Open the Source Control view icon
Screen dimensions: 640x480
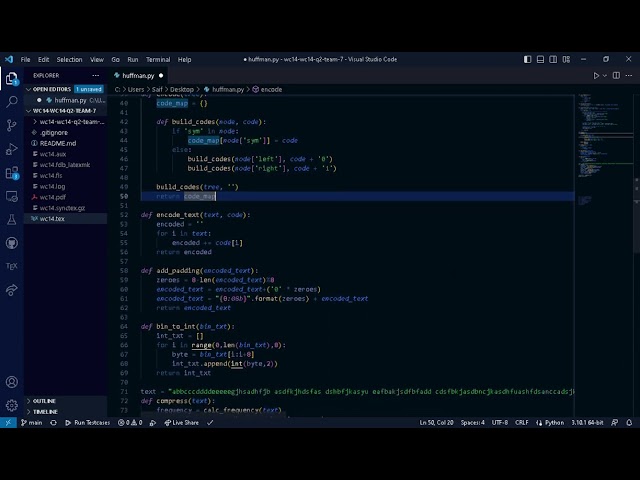click(12, 125)
